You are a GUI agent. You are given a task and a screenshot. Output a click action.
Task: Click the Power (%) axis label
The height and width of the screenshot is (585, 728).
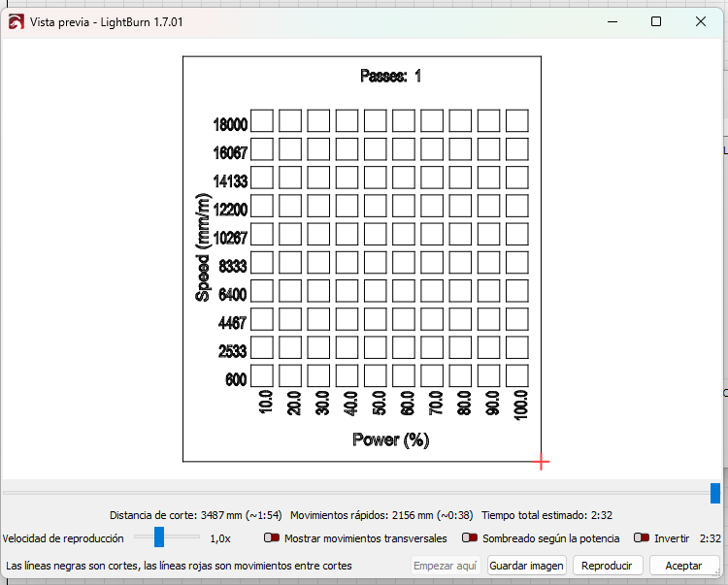point(391,439)
